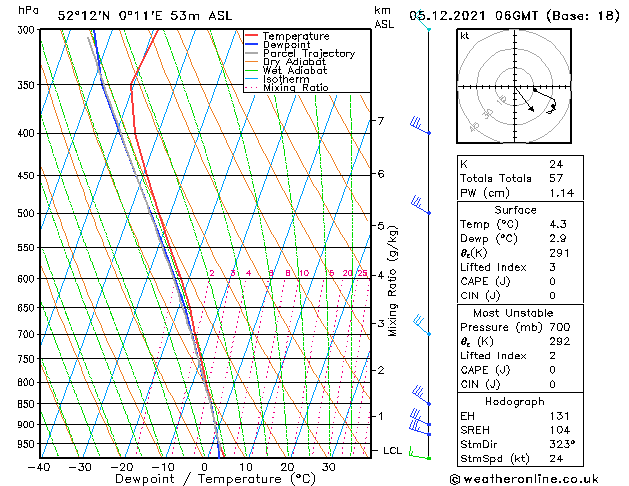The height and width of the screenshot is (486, 629).
Task: Click the wind barb at 700 hPa level
Action: [x=422, y=325]
